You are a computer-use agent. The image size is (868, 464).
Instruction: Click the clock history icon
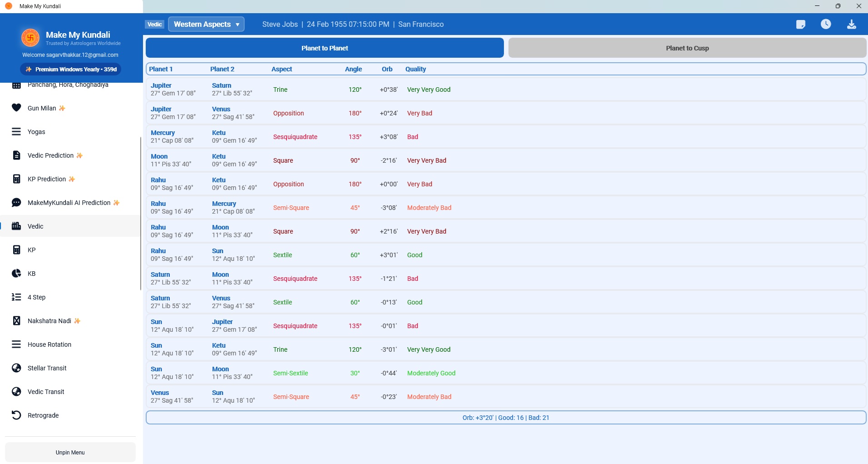coord(826,24)
